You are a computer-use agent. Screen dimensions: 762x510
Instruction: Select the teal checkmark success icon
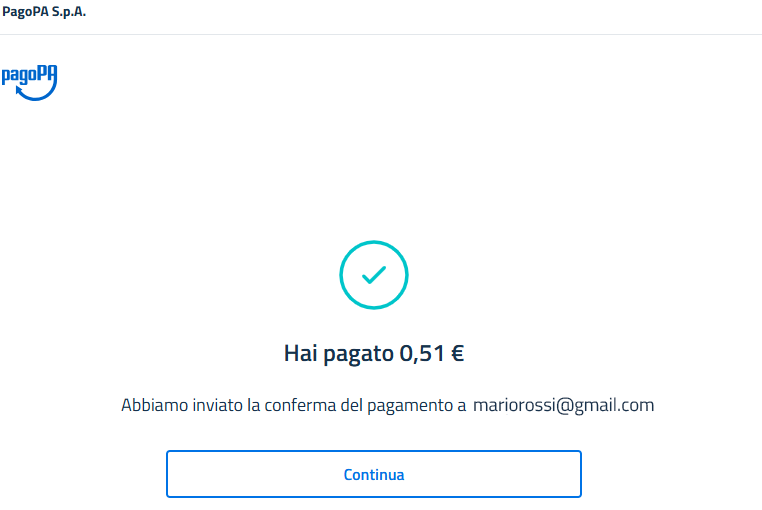coord(374,275)
